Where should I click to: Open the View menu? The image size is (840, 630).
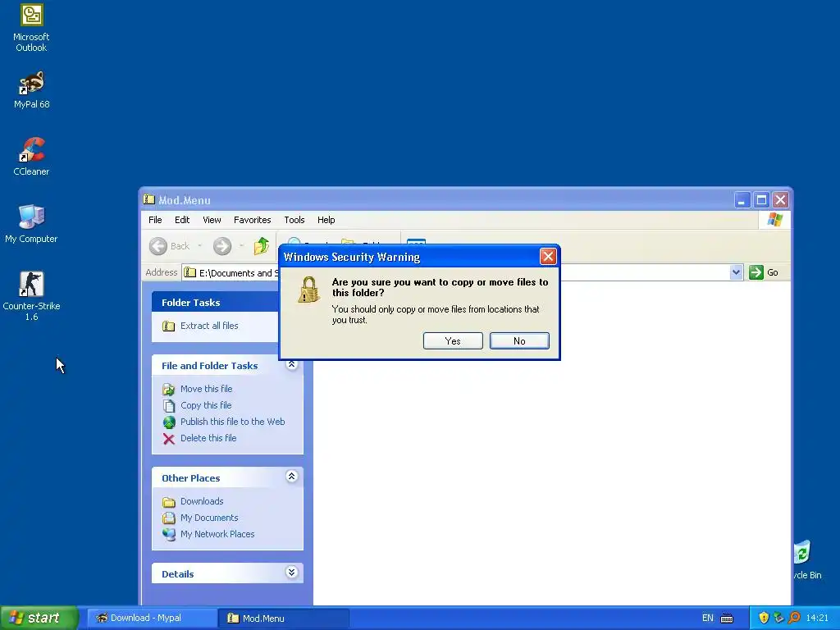click(x=212, y=220)
